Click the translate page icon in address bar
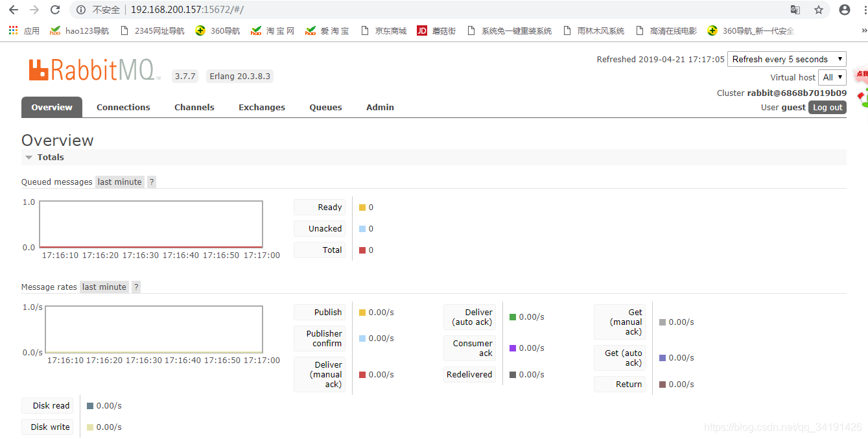The image size is (868, 439). 795,10
